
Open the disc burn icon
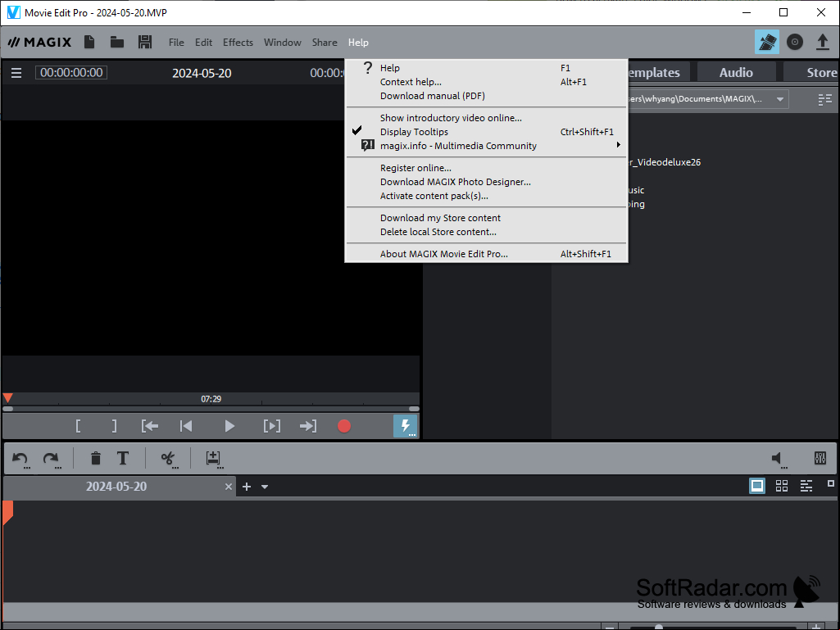[x=794, y=43]
